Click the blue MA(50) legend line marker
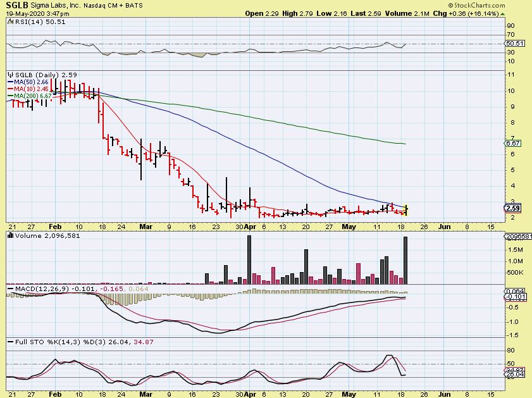The height and width of the screenshot is (398, 532). click(x=10, y=82)
